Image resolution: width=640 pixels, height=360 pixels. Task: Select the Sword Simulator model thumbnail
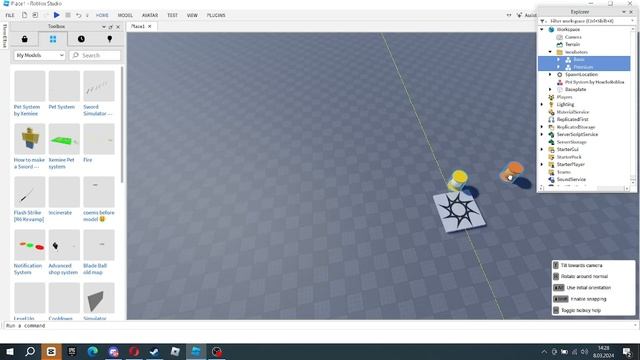[99, 86]
